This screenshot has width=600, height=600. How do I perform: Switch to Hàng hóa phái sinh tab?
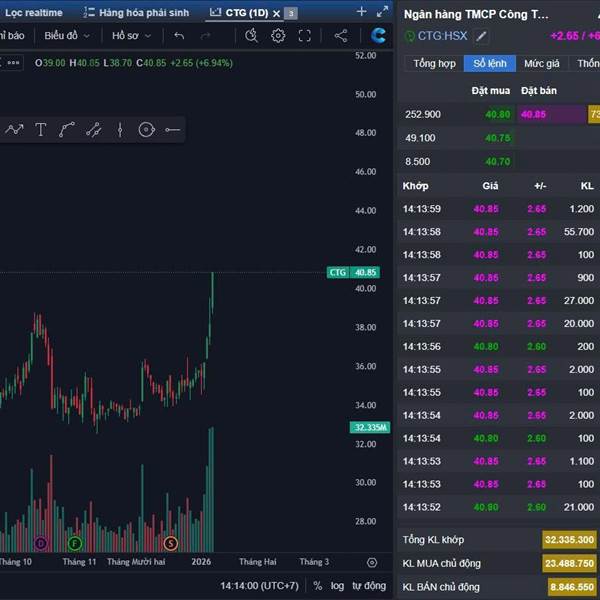(136, 13)
